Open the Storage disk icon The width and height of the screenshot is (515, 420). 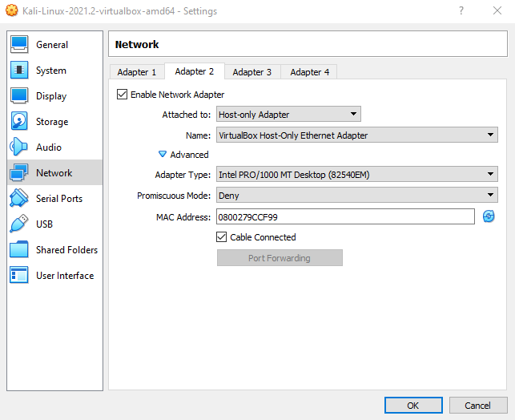tap(20, 122)
